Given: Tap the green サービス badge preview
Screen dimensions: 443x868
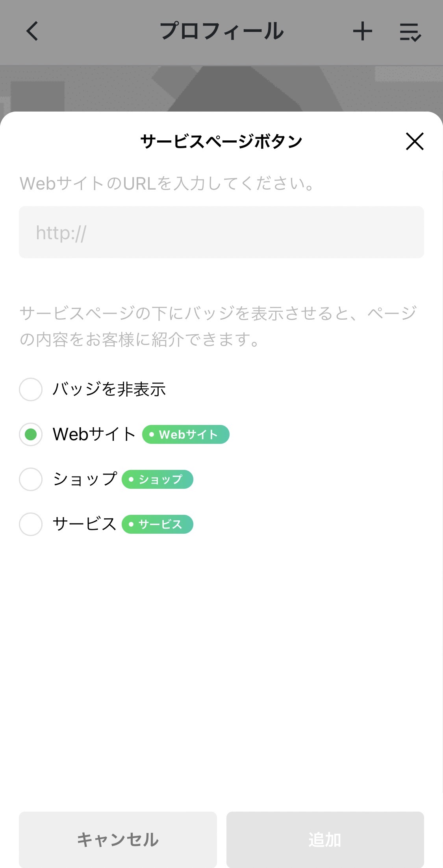Looking at the screenshot, I should tap(157, 524).
